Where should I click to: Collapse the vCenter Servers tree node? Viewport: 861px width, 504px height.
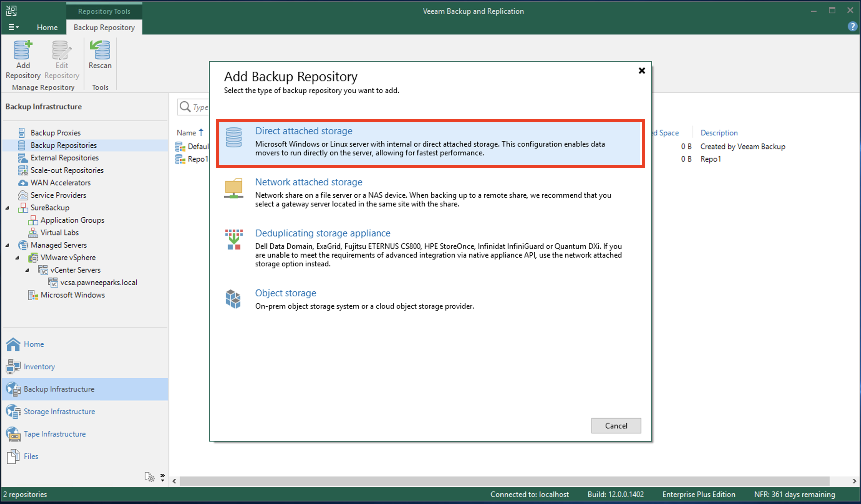pyautogui.click(x=27, y=270)
